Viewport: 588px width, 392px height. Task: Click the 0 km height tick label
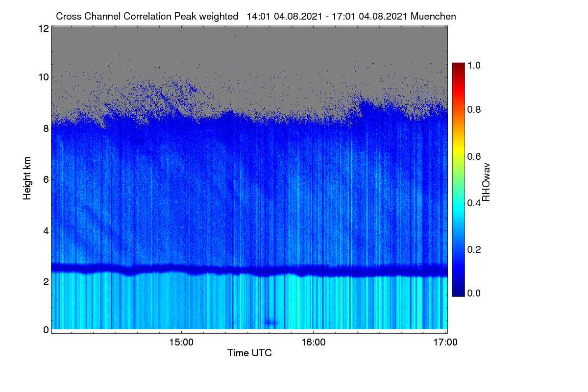click(46, 330)
